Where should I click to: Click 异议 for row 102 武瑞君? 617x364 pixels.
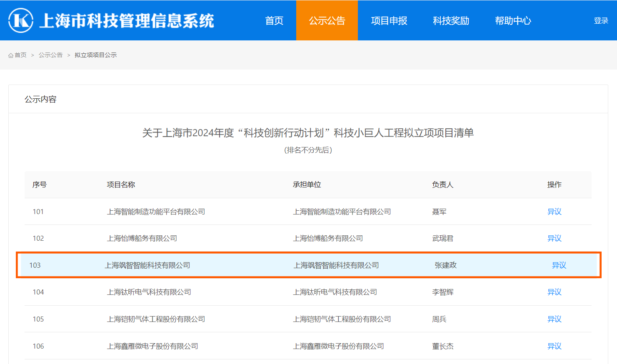point(554,238)
